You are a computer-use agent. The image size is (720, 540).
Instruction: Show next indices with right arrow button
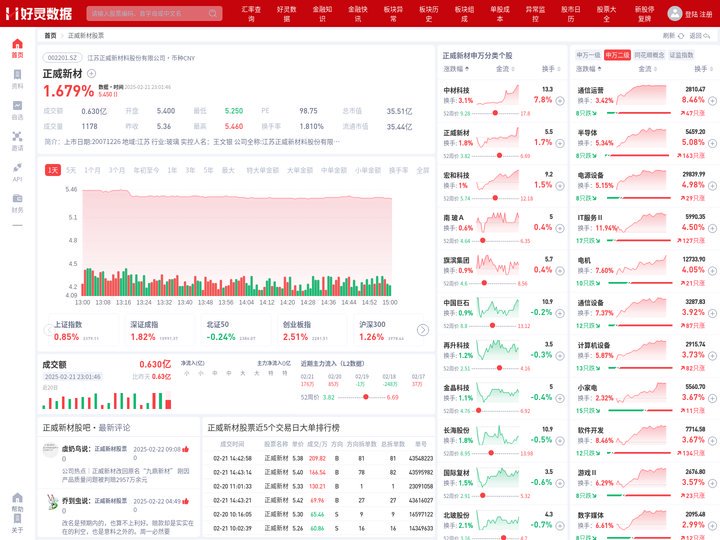pyautogui.click(x=422, y=330)
